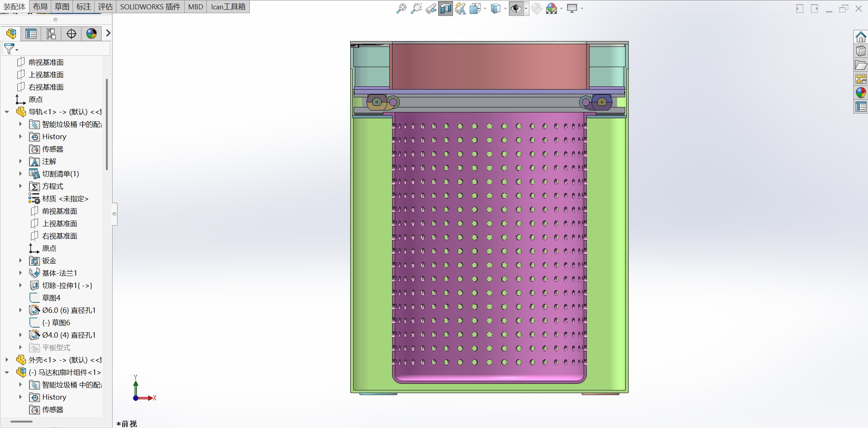
Task: Open the DisplayManager color sphere tab
Action: [92, 34]
